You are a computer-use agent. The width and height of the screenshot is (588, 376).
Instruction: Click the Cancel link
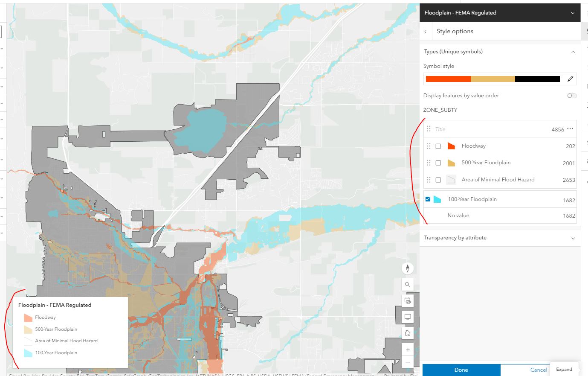(x=538, y=370)
